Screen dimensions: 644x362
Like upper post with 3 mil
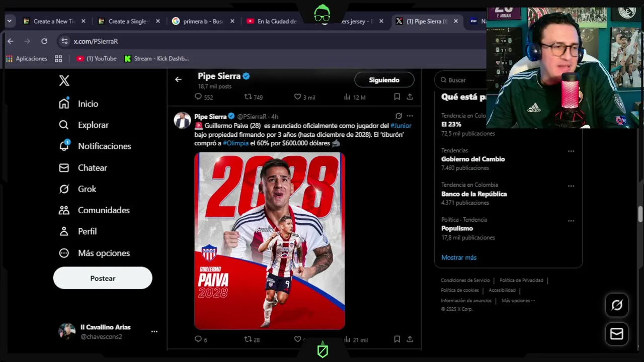tap(305, 97)
